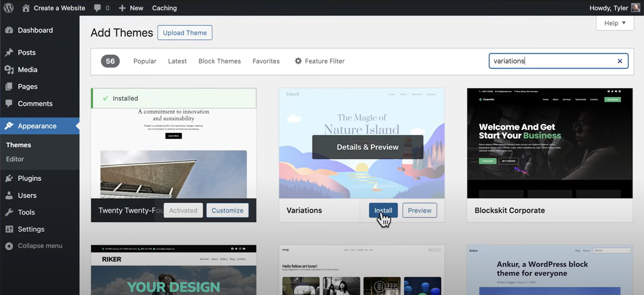Open the New content menu
This screenshot has width=644, height=295.
click(x=131, y=8)
